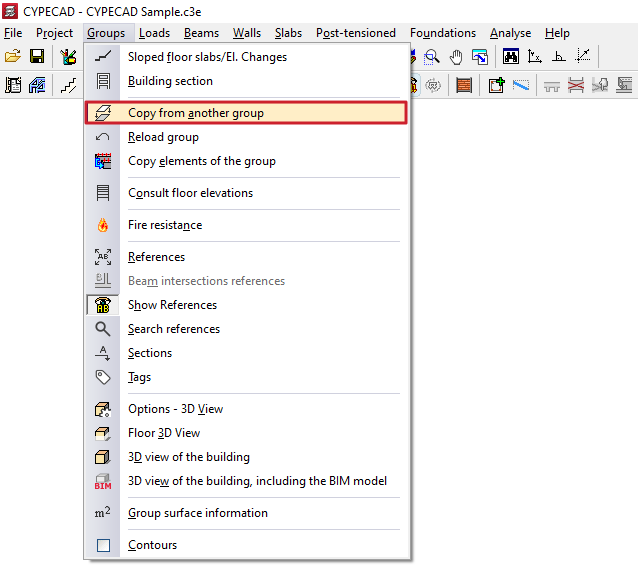Choose Sloped floor slabs/El. Changes
Viewport: 638px width, 582px height.
[x=247, y=57]
